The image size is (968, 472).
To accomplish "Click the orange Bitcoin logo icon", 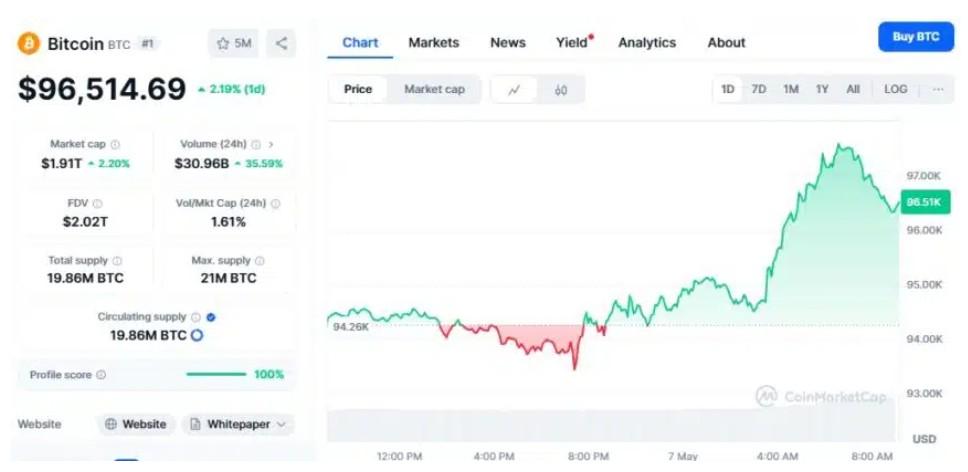I will pos(28,44).
